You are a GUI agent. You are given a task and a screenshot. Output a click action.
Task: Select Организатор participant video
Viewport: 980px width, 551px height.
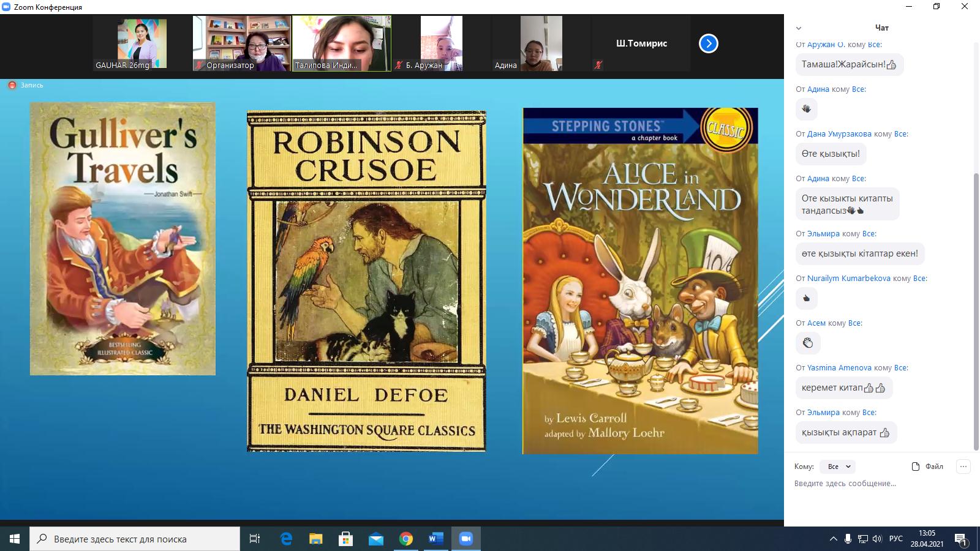point(242,43)
